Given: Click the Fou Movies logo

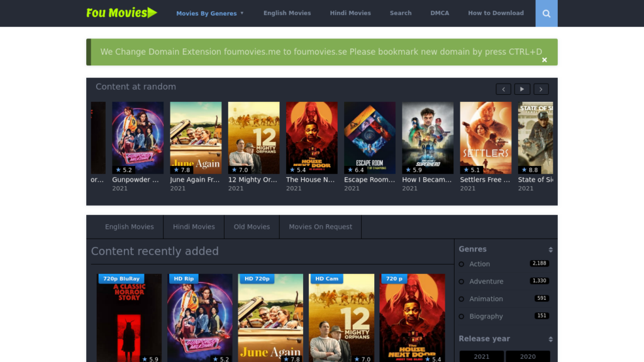Looking at the screenshot, I should click(x=121, y=13).
